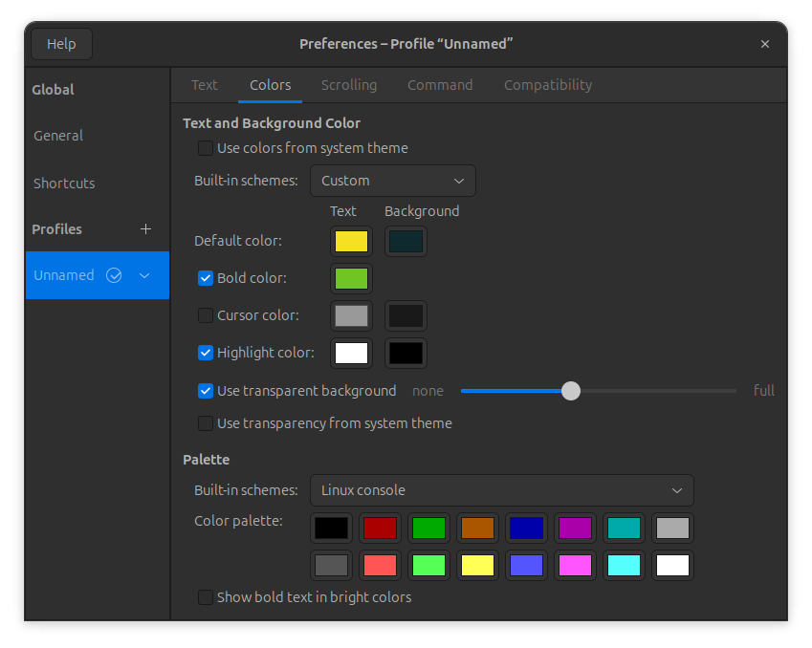Open the Custom built-in schemes dropdown
812x648 pixels.
[x=392, y=181]
